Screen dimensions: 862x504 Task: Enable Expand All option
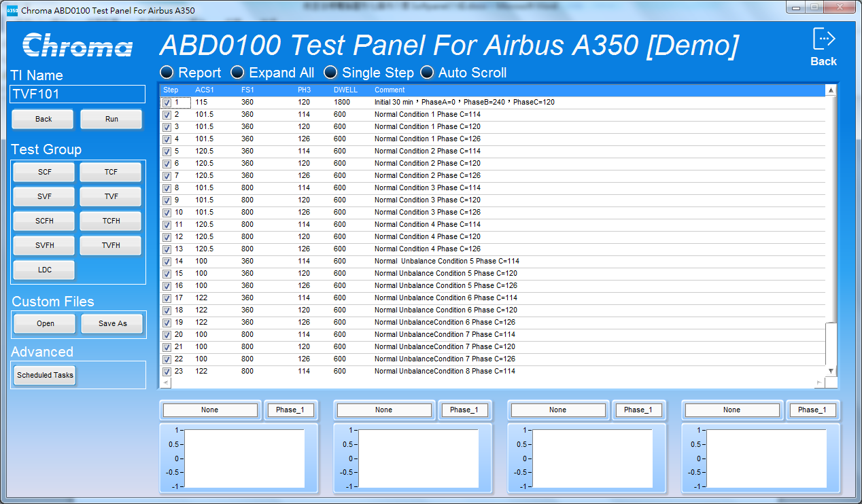point(237,72)
